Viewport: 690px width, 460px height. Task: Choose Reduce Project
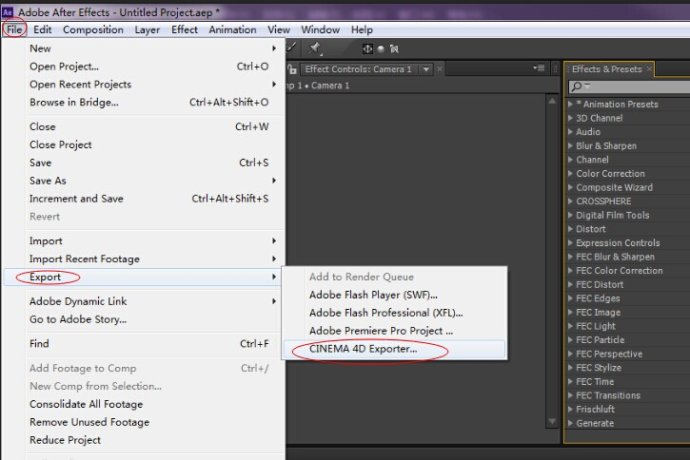[x=143, y=440]
